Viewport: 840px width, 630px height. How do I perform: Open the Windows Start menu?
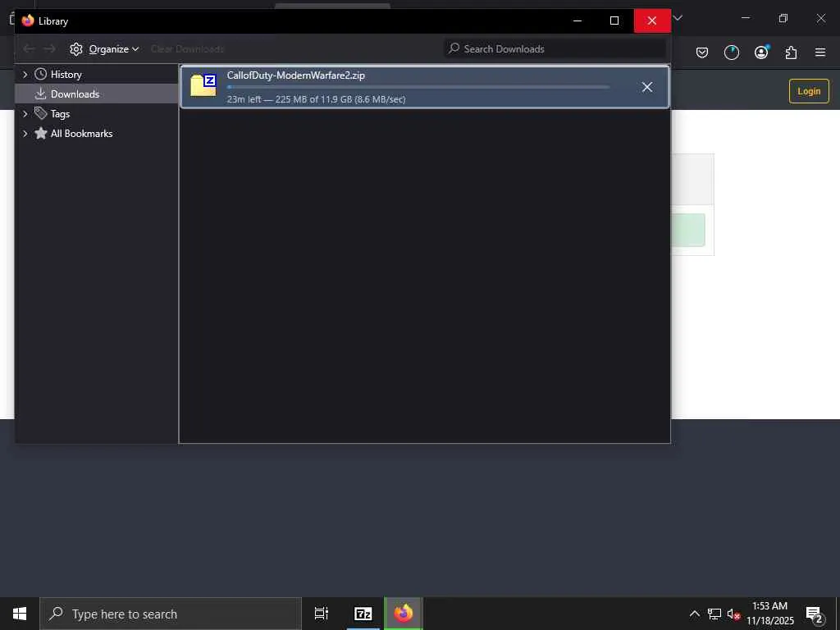pos(20,614)
